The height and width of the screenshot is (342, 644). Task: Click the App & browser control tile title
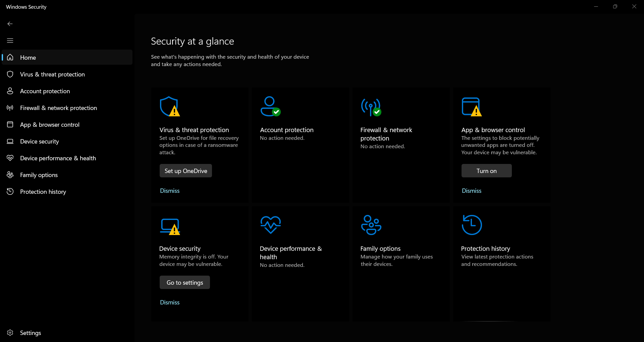[x=493, y=130]
